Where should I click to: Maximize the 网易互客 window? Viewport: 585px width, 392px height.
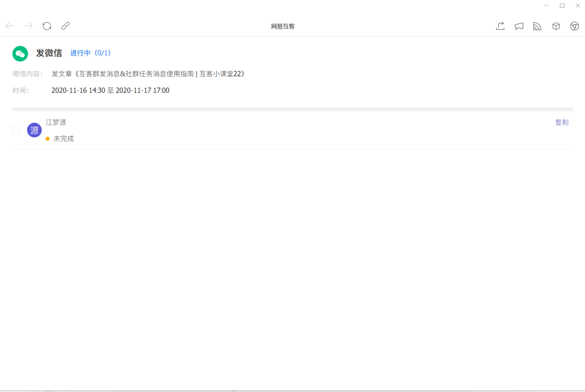tap(562, 5)
